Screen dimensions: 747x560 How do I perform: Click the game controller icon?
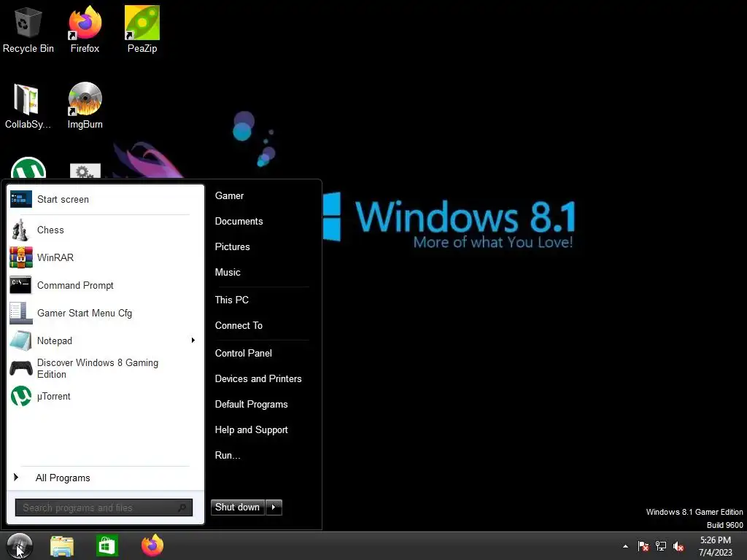coord(21,368)
